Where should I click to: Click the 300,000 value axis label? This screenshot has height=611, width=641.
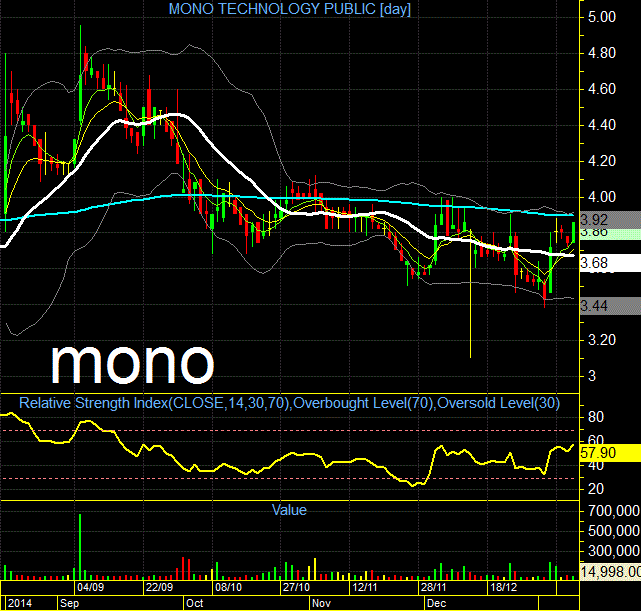pyautogui.click(x=614, y=551)
